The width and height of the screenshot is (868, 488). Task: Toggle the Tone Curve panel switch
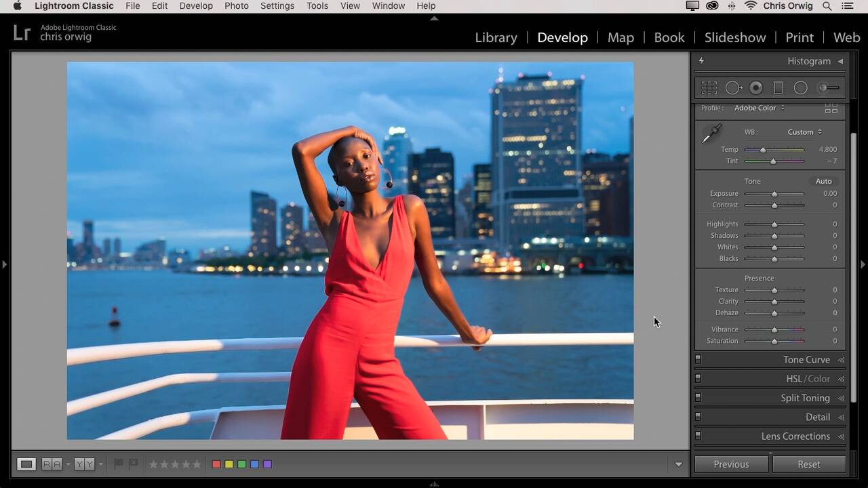[x=698, y=360]
